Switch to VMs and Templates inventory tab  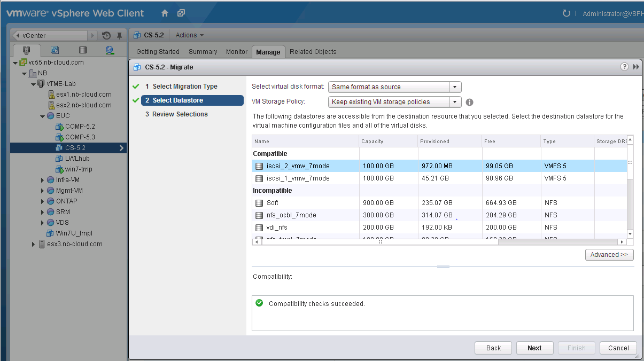[x=55, y=50]
